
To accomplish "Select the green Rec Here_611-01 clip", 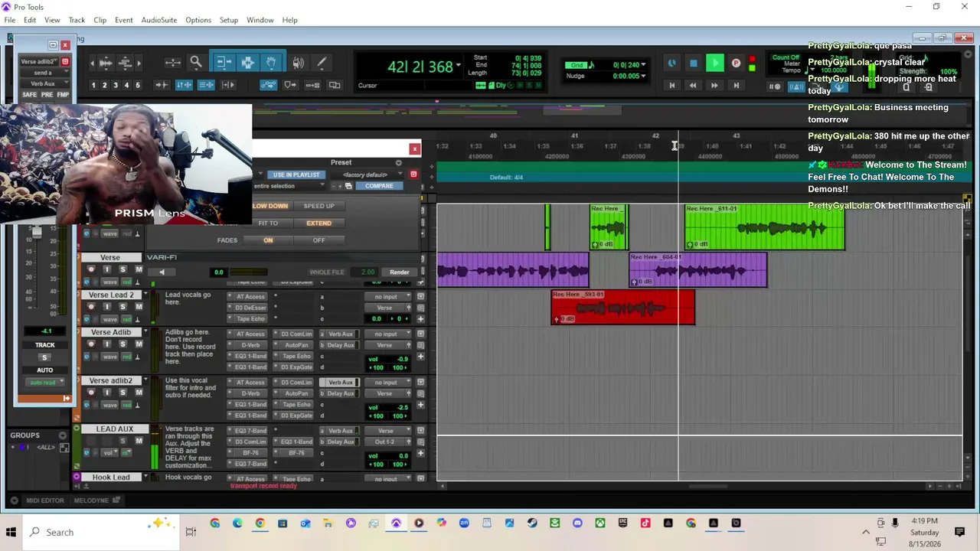I will (x=765, y=227).
